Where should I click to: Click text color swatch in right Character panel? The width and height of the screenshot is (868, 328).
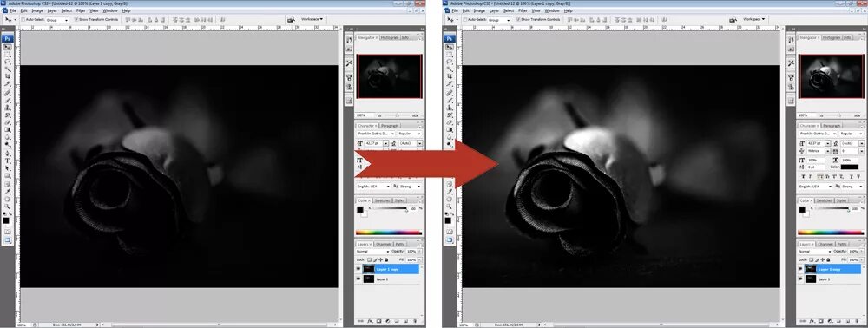point(849,167)
